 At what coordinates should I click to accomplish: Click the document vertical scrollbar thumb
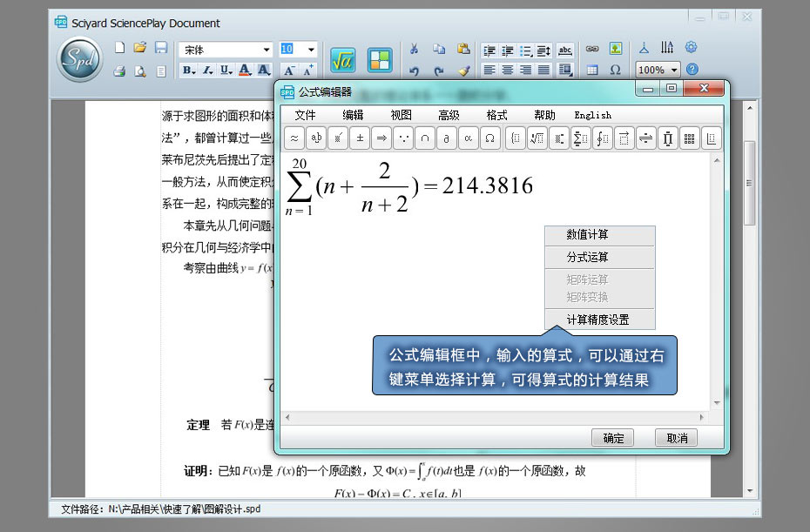750,183
